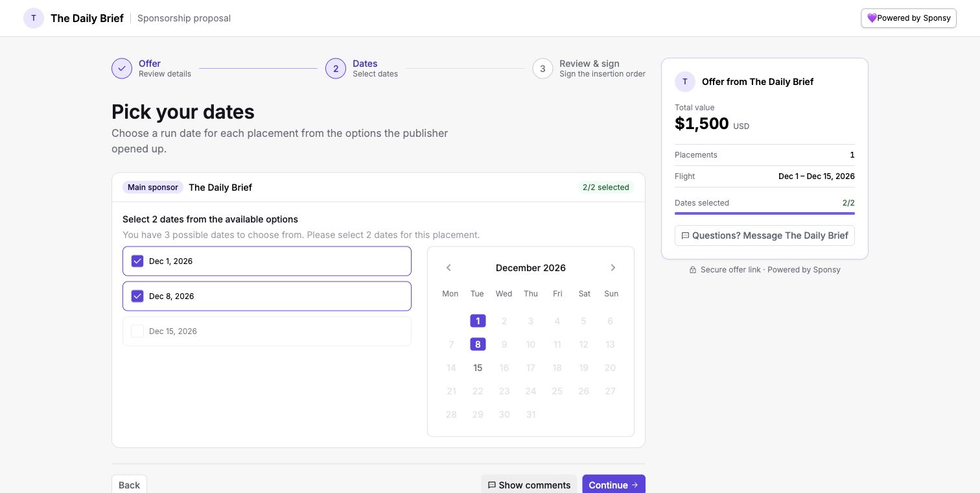Image resolution: width=980 pixels, height=493 pixels.
Task: Click the $1,500 total value
Action: (x=702, y=123)
